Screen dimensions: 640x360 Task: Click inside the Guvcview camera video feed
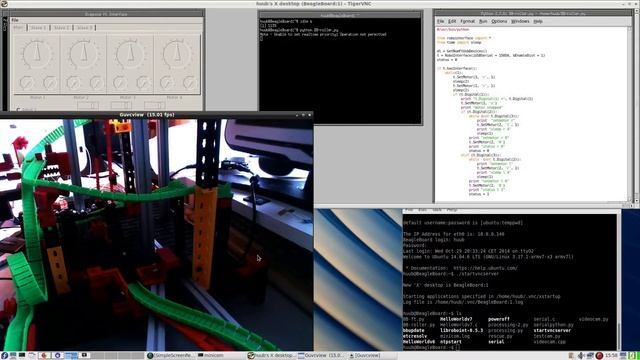(x=156, y=235)
